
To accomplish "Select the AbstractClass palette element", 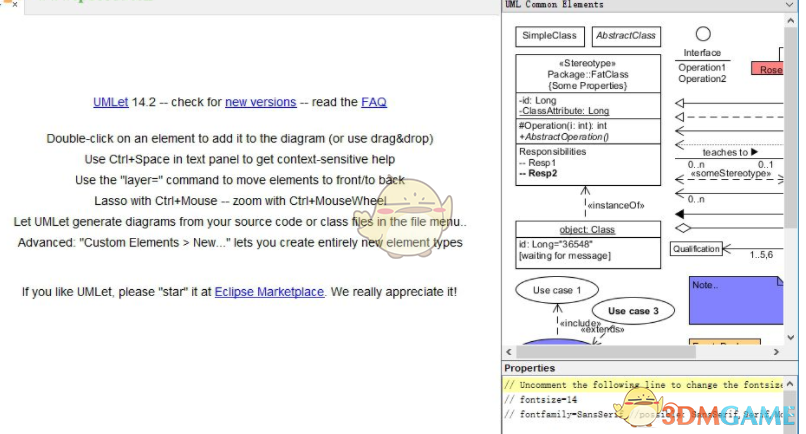I will click(626, 36).
